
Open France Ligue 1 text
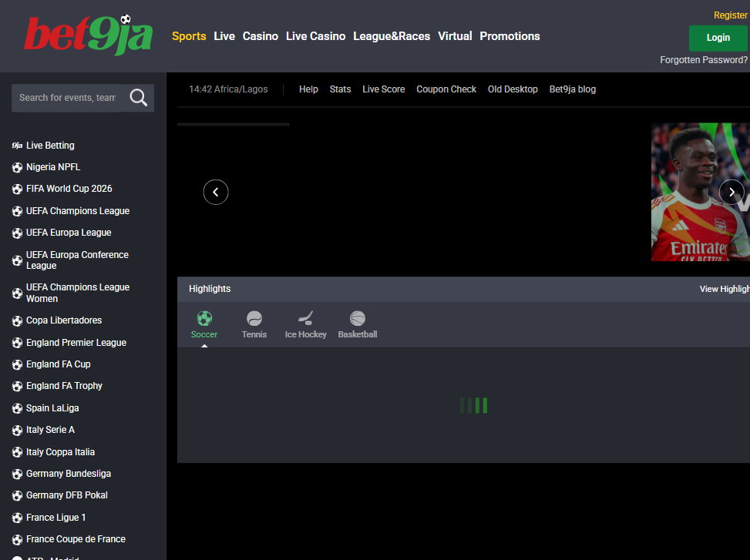(x=56, y=518)
